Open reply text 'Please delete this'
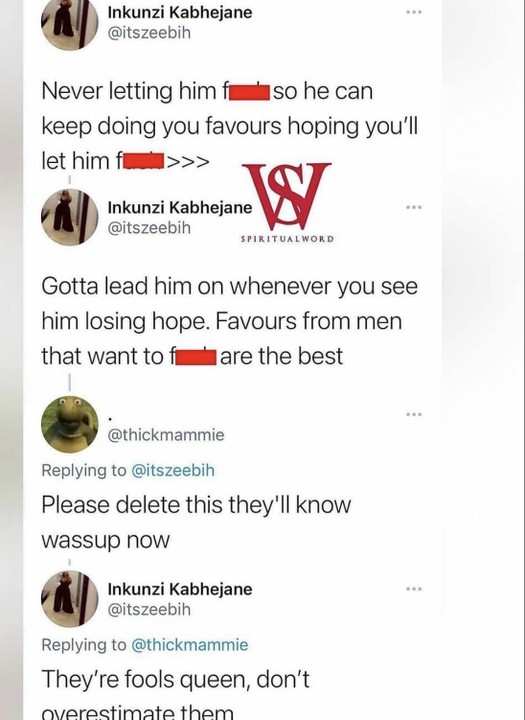Screen dimensions: 525x720 click(196, 522)
